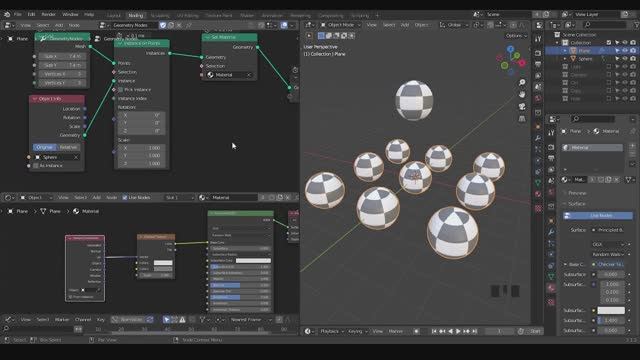Image resolution: width=640 pixels, height=360 pixels.
Task: Click the Geometry Nodes name field in header
Action: [x=135, y=25]
